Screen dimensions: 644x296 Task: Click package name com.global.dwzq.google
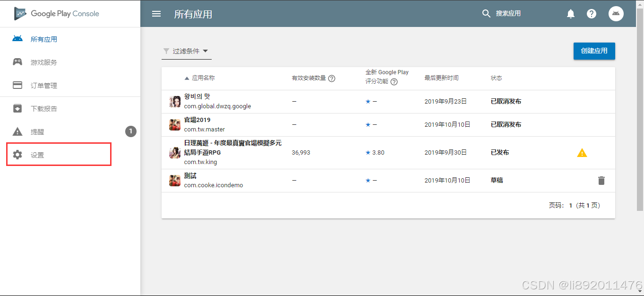click(x=218, y=106)
